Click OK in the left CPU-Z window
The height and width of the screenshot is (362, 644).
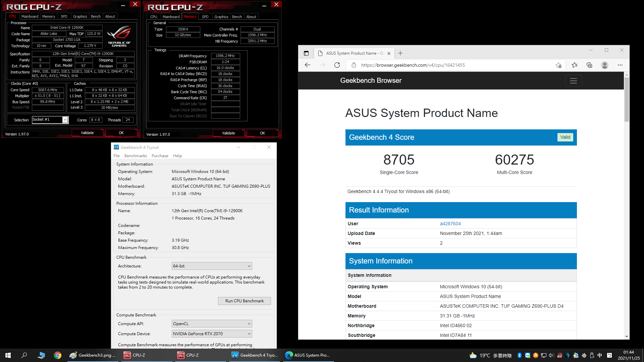click(121, 133)
